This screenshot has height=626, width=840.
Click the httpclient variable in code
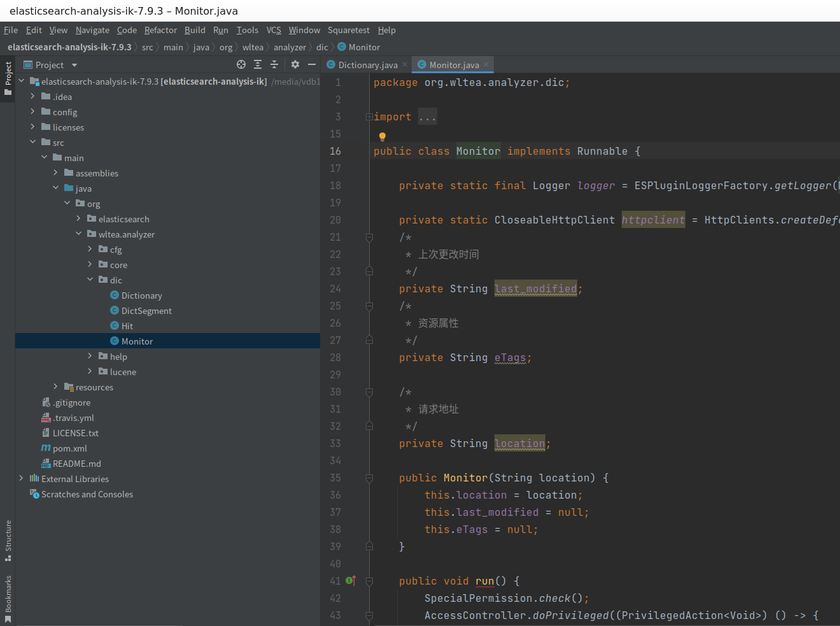pos(654,220)
